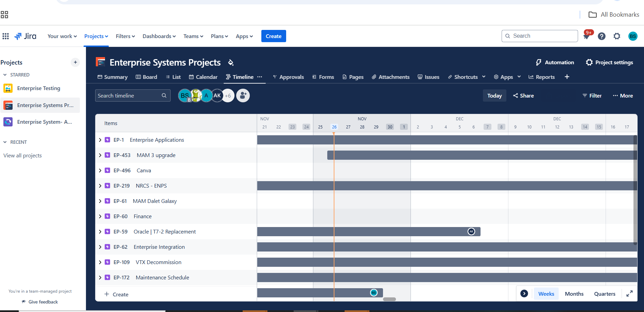Open the Timeline search field magnifier icon

164,96
